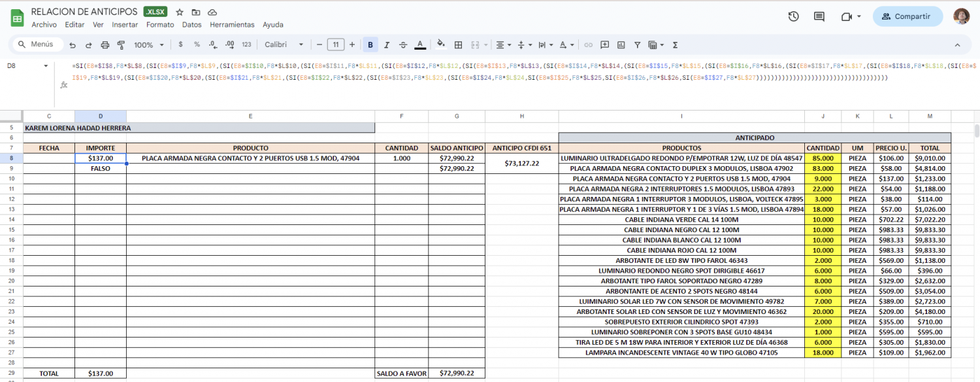Screen dimensions: 980x382
Task: Toggle bold formatting
Action: coord(370,44)
